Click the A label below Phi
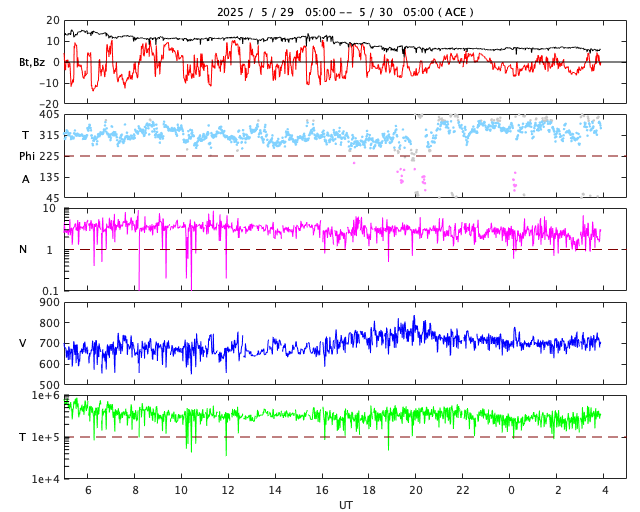640x512 pixels. pos(25,179)
